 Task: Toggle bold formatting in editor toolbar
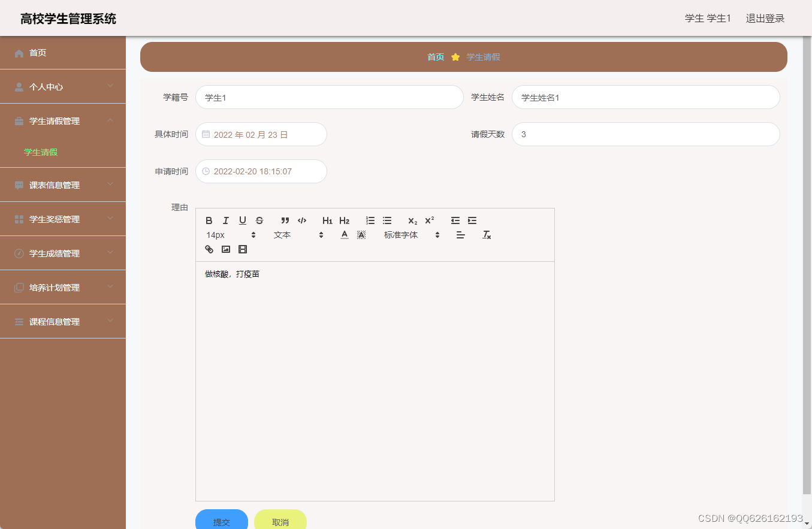pos(209,220)
